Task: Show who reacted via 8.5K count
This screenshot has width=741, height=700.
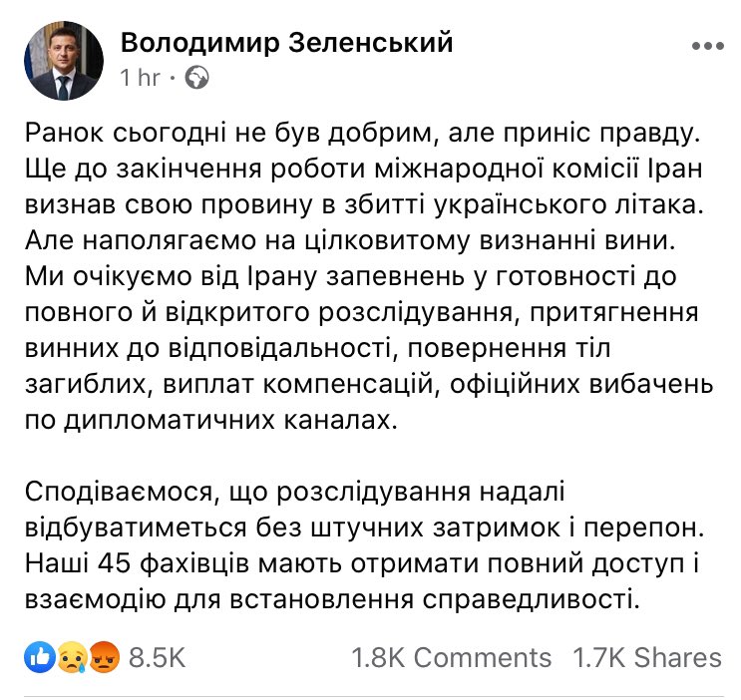Action: [157, 658]
